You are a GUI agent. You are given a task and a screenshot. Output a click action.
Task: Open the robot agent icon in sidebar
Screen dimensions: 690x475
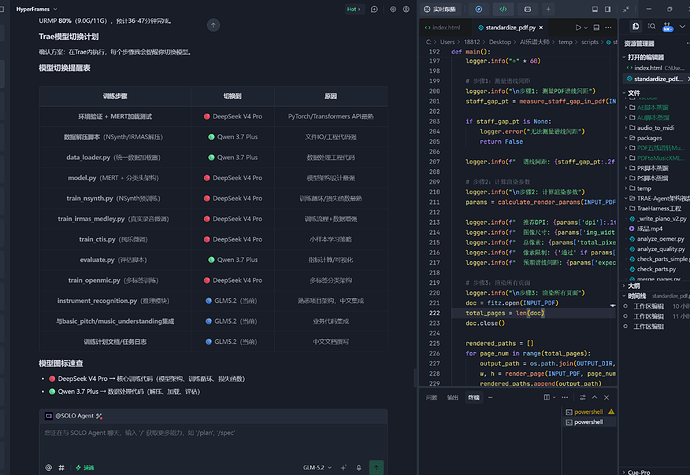point(668,26)
